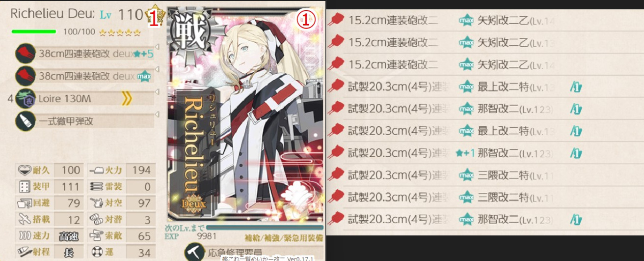The image size is (644, 261).
Task: Click the green HP bar showing 100/100
Action: (34, 32)
